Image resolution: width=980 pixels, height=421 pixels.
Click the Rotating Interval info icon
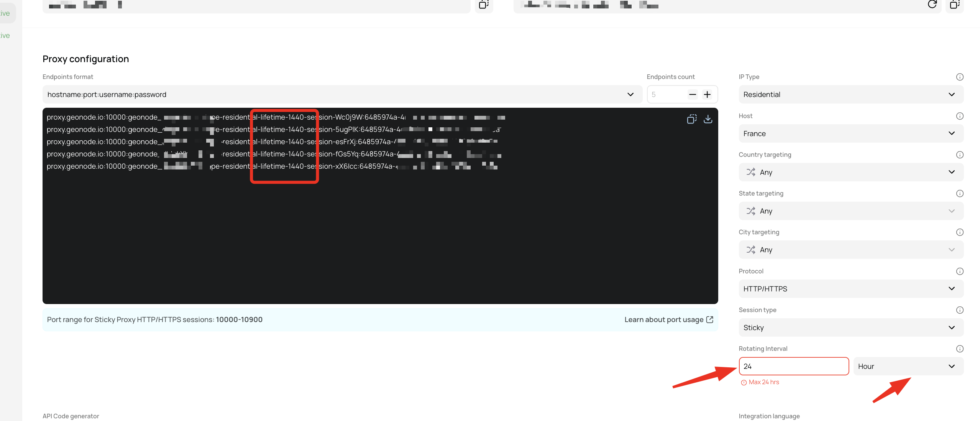(960, 349)
